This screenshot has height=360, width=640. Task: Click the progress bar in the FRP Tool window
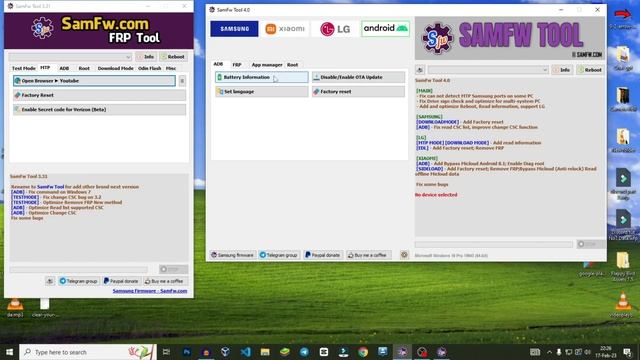pyautogui.click(x=78, y=269)
